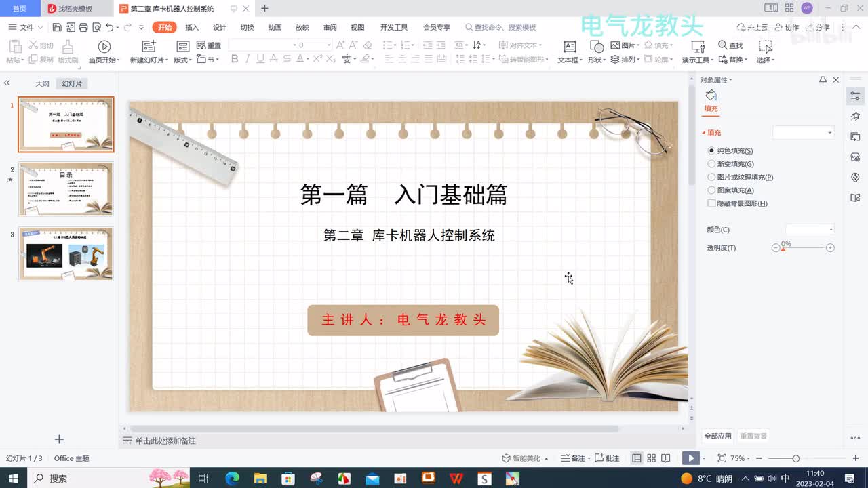Collapse the 填充 section in properties panel
This screenshot has height=488, width=868.
(x=711, y=133)
